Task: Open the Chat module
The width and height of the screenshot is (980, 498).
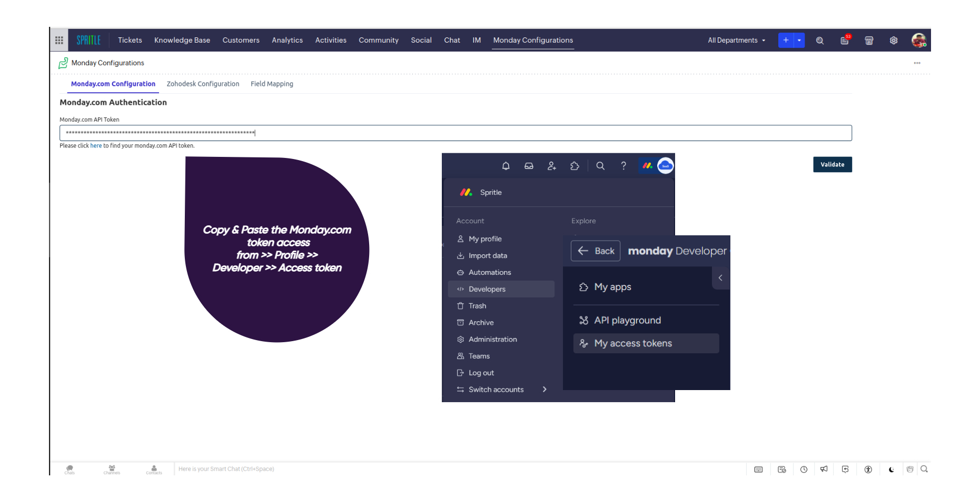Action: click(452, 40)
